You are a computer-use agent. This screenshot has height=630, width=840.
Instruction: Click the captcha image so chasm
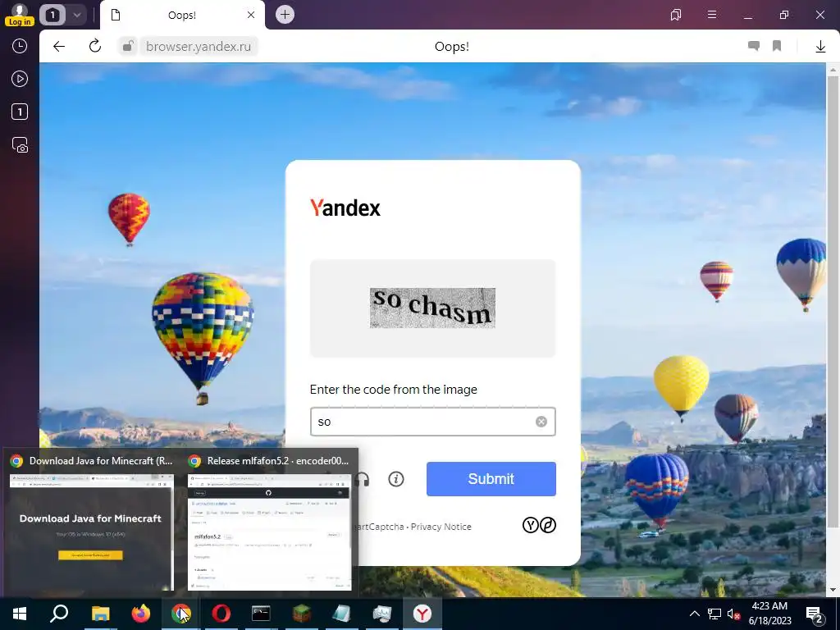432,308
